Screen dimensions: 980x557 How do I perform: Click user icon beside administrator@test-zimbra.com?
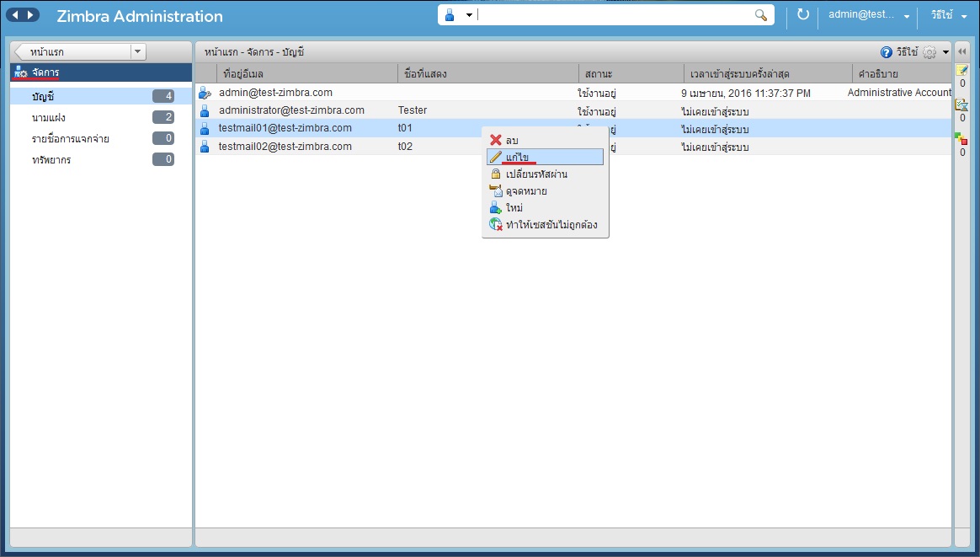205,110
